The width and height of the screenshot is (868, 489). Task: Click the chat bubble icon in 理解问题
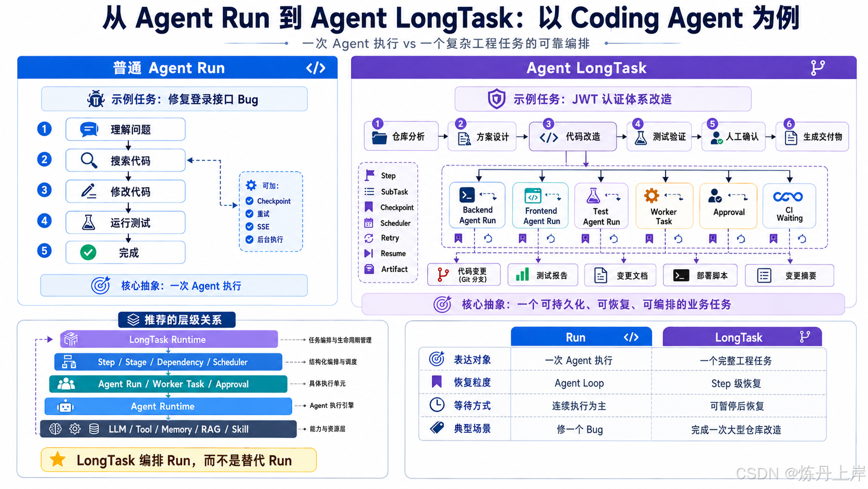pos(89,129)
